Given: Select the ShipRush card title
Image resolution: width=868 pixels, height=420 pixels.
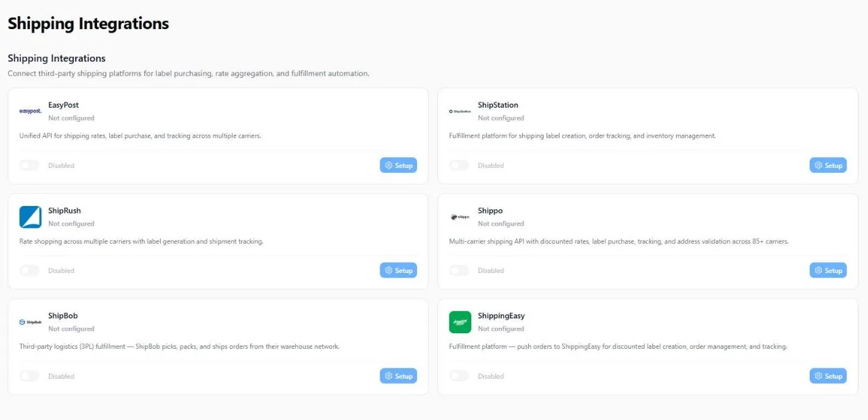Looking at the screenshot, I should 64,211.
